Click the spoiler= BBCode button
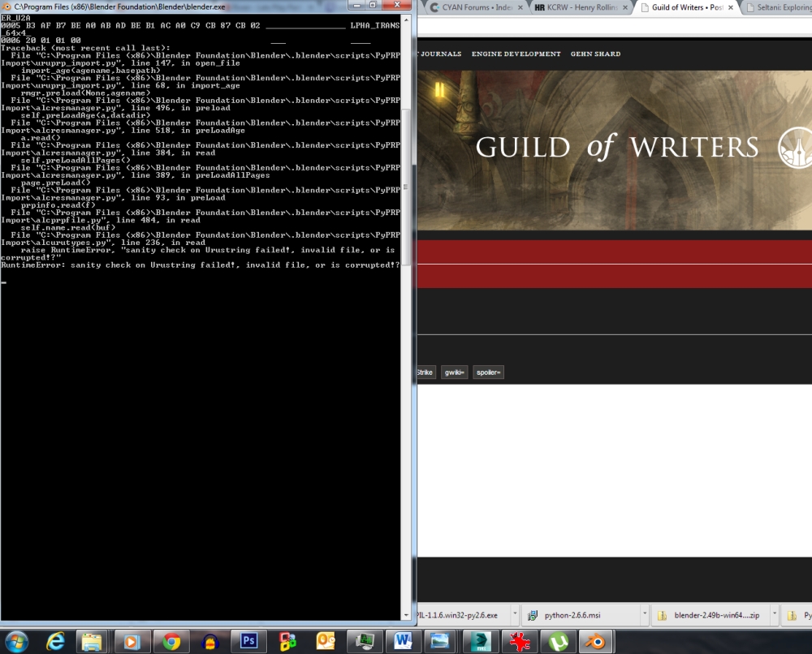 coord(488,372)
